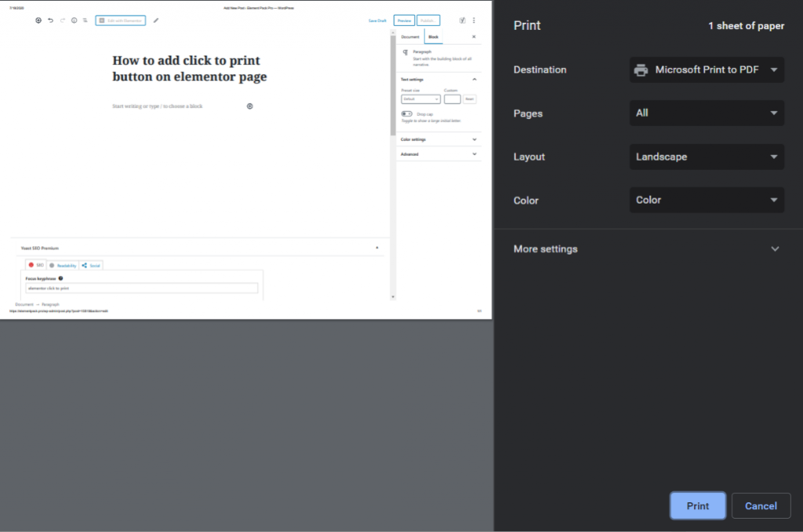Select the Readability tab in Yoast

[62, 266]
